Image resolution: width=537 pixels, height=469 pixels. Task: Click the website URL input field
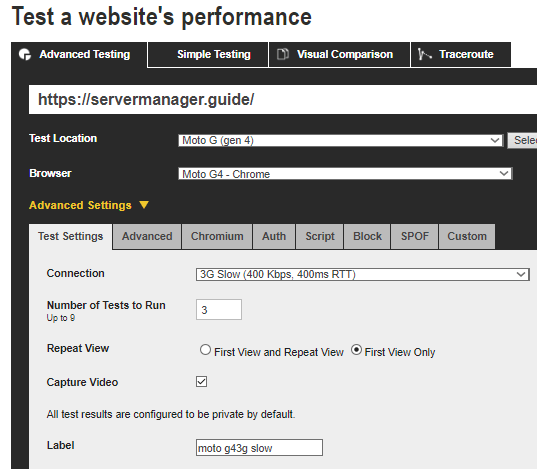click(283, 99)
